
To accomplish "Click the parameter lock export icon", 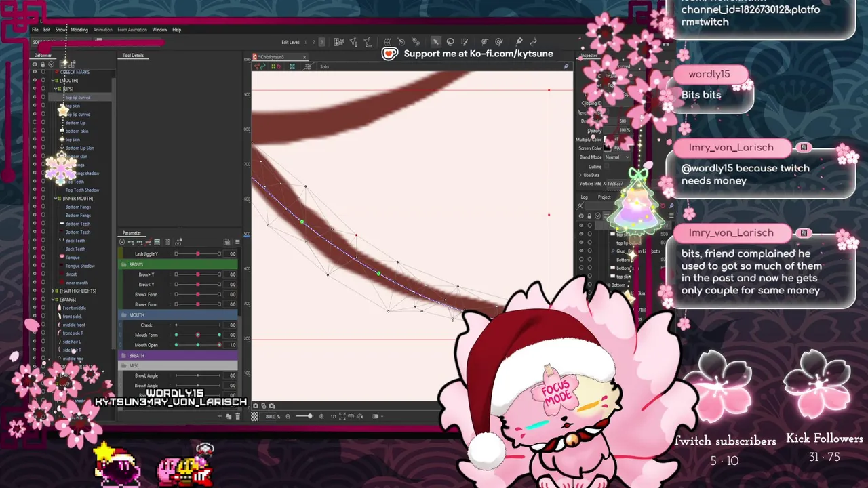I will (178, 241).
